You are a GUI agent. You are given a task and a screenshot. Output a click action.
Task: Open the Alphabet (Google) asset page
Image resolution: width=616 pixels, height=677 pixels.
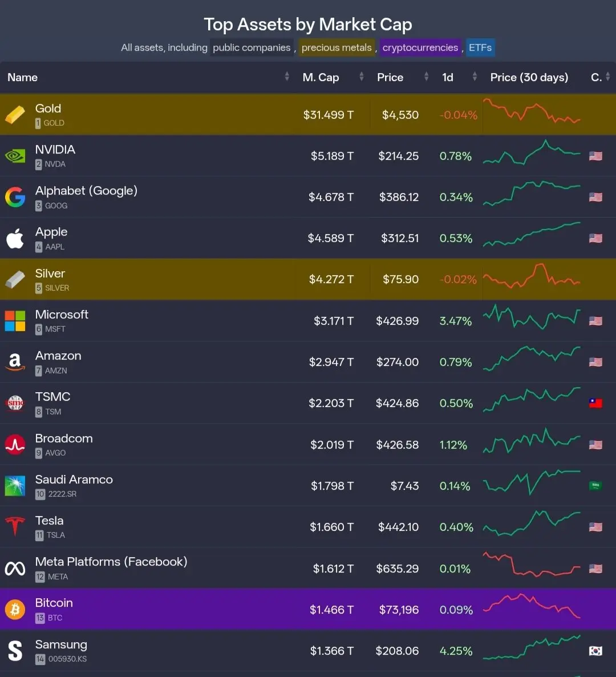click(86, 191)
